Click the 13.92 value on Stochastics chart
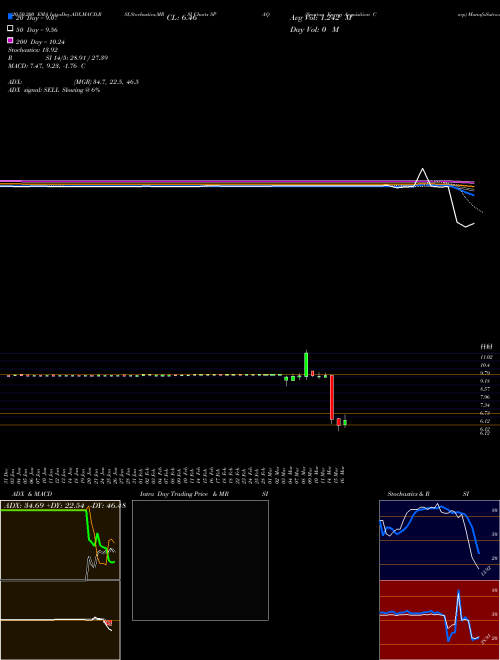Viewport: 500px width, 660px height. pyautogui.click(x=486, y=572)
